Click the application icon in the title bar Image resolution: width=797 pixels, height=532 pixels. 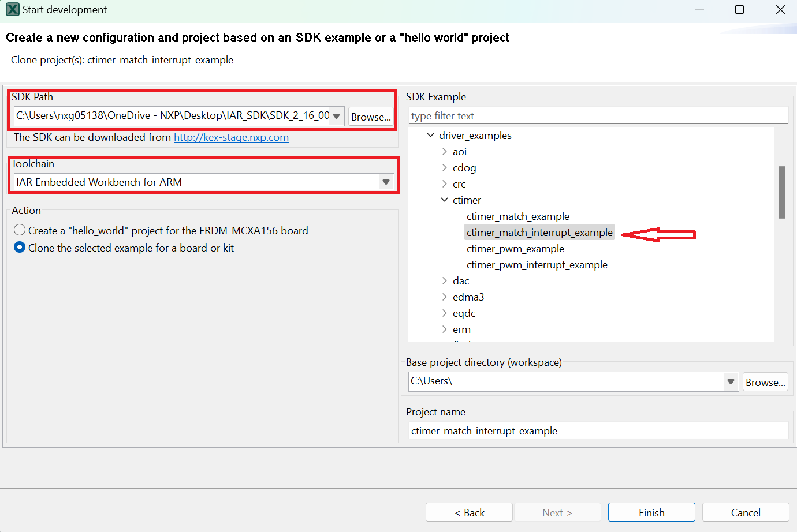[12, 9]
